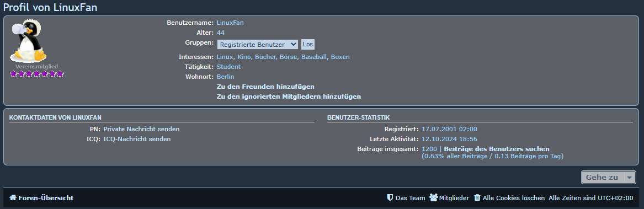Click the trash icon for deleting cookies
The height and width of the screenshot is (209, 644).
coord(477,197)
